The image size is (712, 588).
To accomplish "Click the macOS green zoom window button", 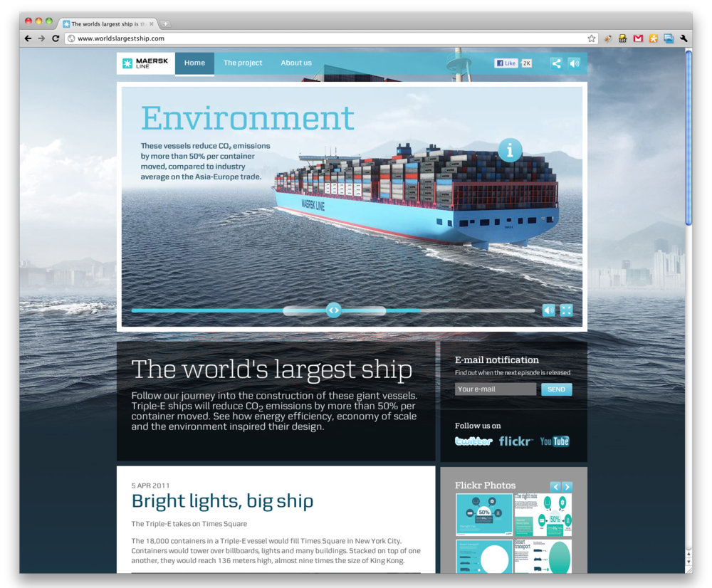I will tap(49, 21).
